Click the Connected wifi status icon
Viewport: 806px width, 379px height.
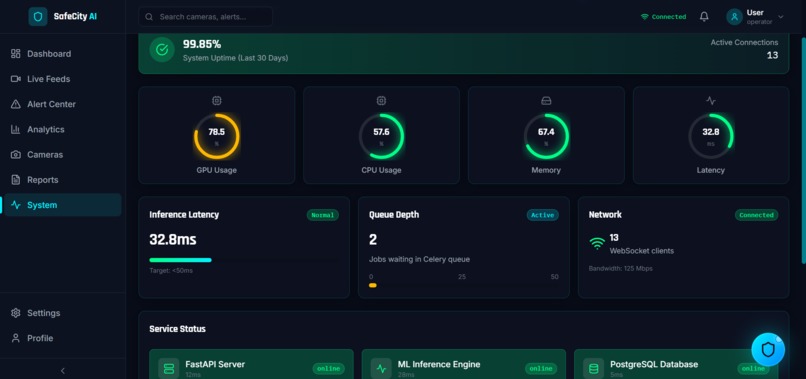[645, 17]
